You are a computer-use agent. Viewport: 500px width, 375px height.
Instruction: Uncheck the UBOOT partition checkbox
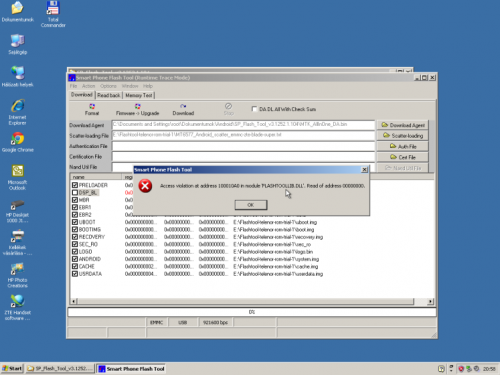click(75, 222)
